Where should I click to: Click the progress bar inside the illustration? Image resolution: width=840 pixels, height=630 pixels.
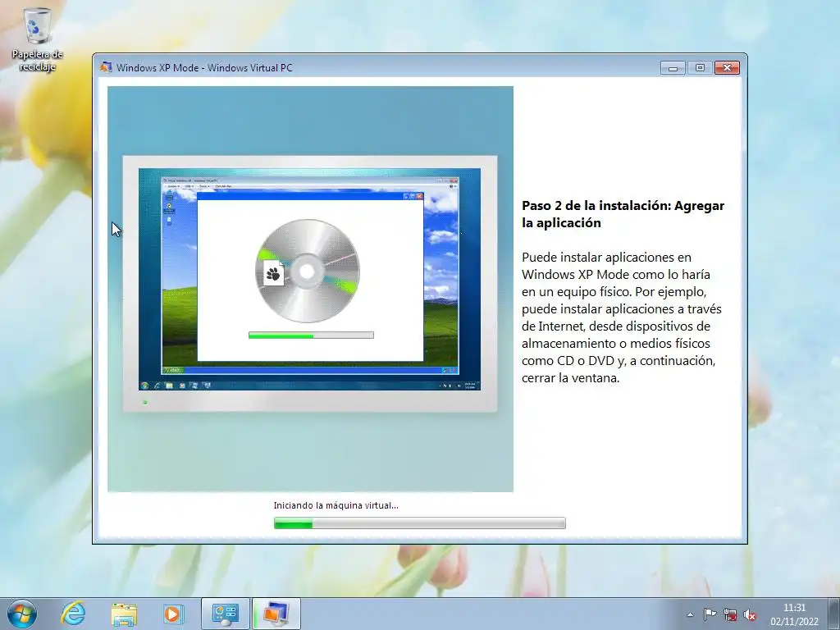[311, 336]
